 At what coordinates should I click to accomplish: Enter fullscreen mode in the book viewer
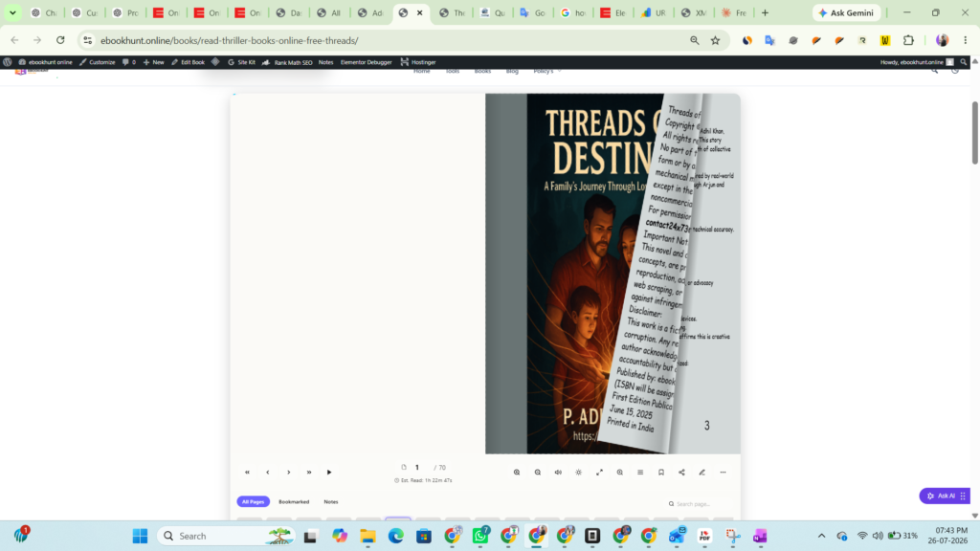(x=599, y=473)
